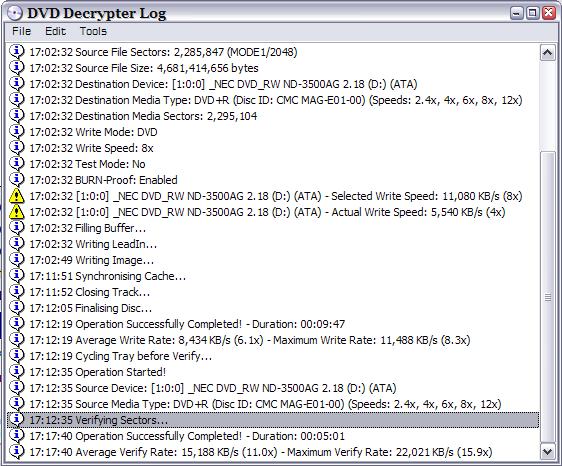Select the Operation Successfully Completed 00:09:47 line
Image resolution: width=562 pixels, height=466 pixels.
(273, 324)
